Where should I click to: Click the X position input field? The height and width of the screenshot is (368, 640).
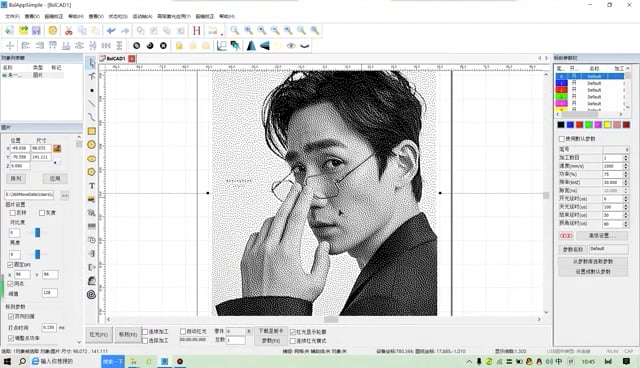(20, 148)
